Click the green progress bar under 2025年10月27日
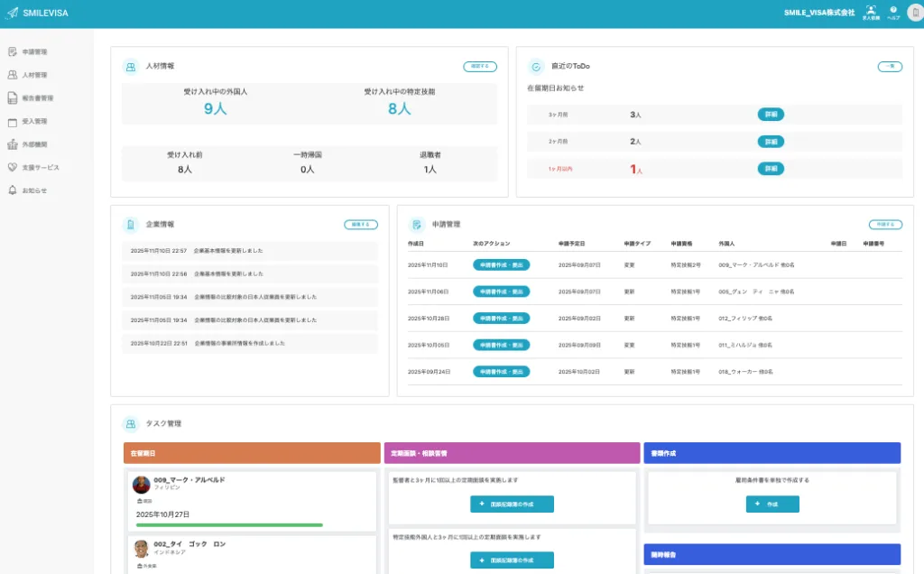Screen dimensions: 924x574 [x=229, y=524]
